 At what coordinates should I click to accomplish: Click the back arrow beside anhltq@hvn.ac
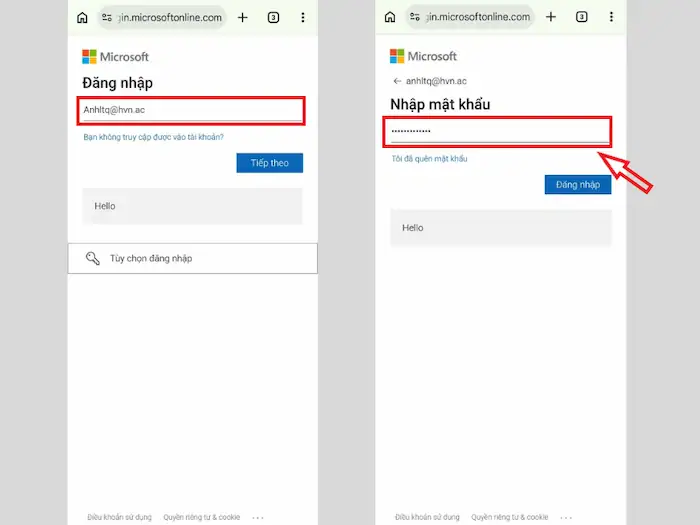click(x=397, y=81)
